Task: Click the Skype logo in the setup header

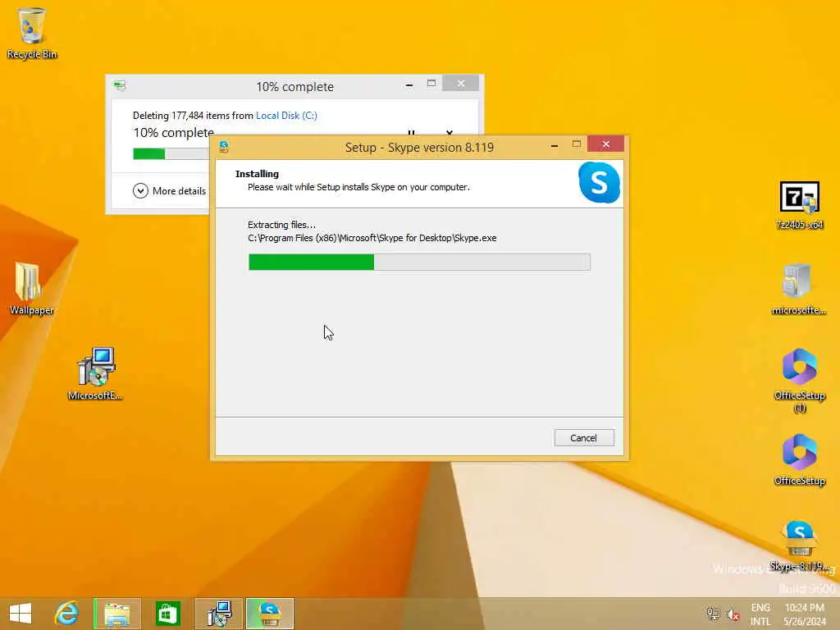Action: point(599,183)
